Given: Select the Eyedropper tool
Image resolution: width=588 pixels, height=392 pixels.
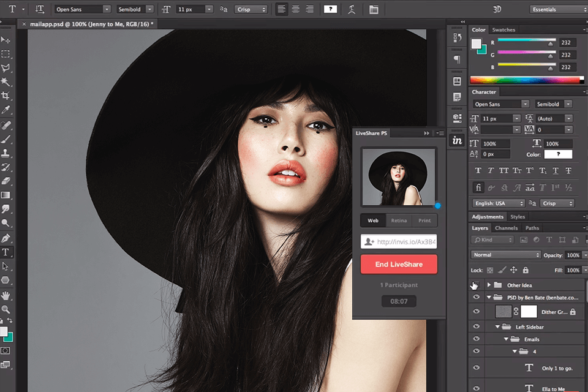Looking at the screenshot, I should 6,110.
